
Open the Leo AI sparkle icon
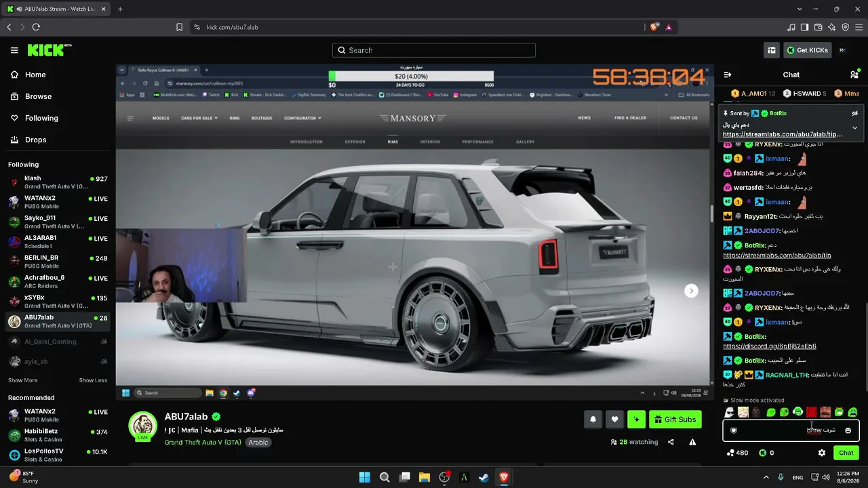click(832, 27)
